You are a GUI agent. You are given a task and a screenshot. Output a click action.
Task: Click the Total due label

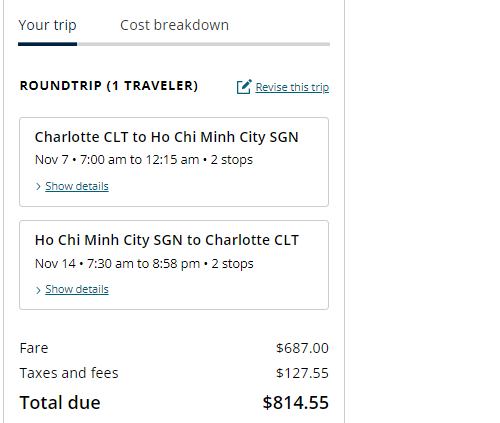pyautogui.click(x=60, y=402)
